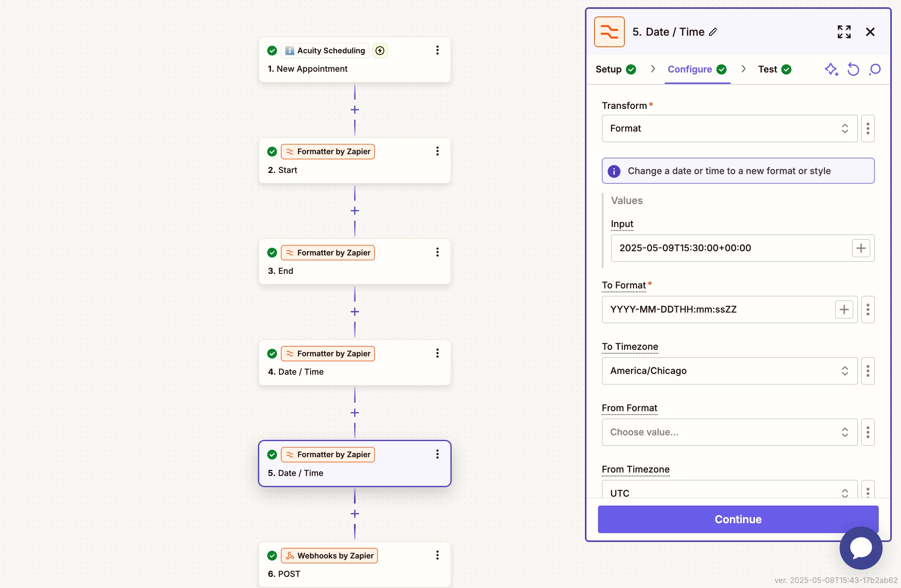Viewport: 901px width, 588px height.
Task: Click the Formatter icon in the panel header
Action: coord(609,32)
